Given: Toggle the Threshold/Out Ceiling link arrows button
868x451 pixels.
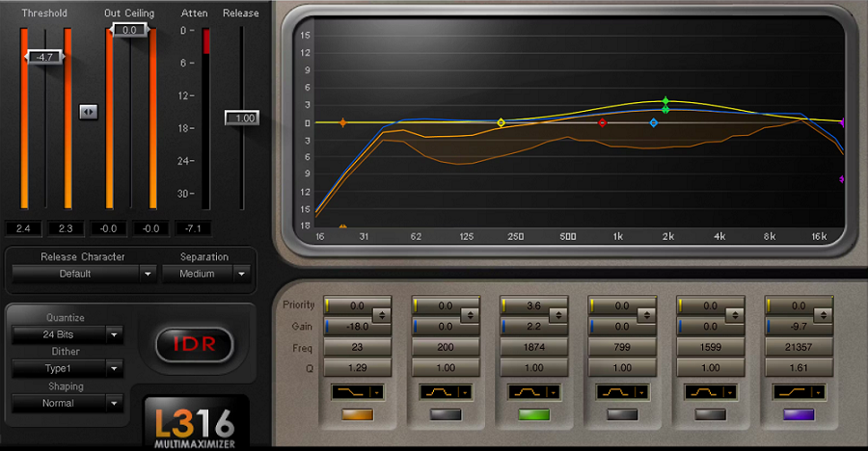Looking at the screenshot, I should [88, 112].
